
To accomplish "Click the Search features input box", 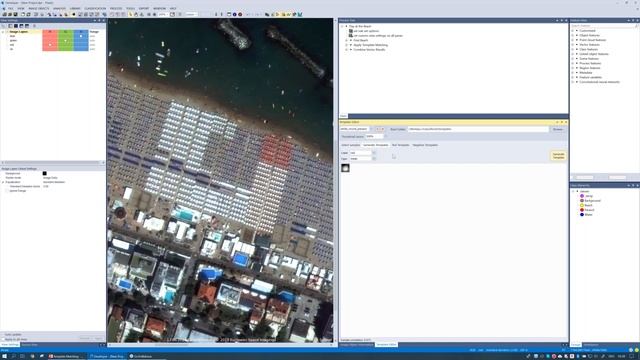I will click(x=602, y=26).
